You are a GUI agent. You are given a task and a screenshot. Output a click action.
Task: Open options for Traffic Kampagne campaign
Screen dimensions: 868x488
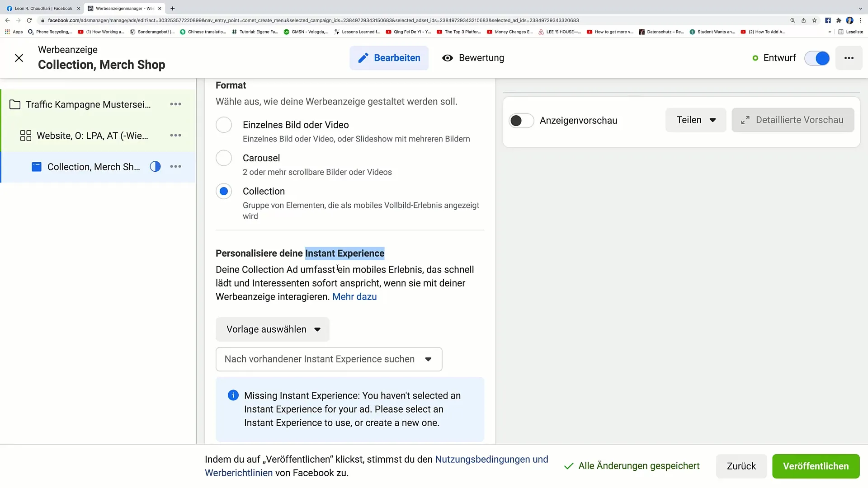pos(175,104)
